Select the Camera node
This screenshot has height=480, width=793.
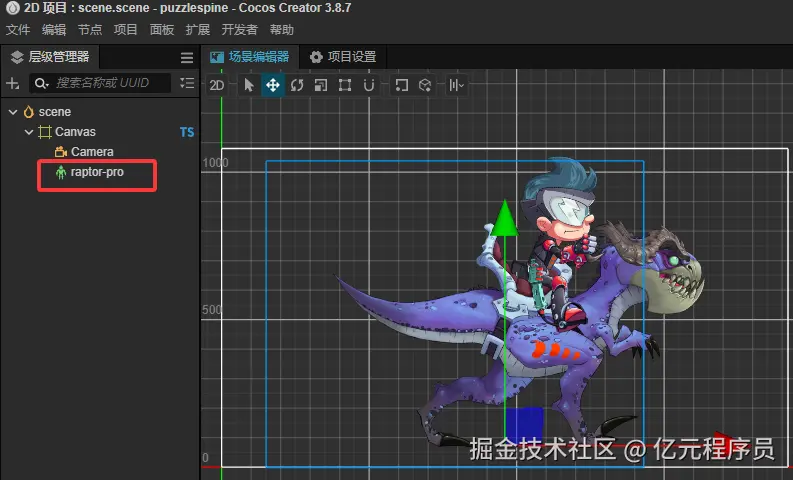[x=92, y=152]
